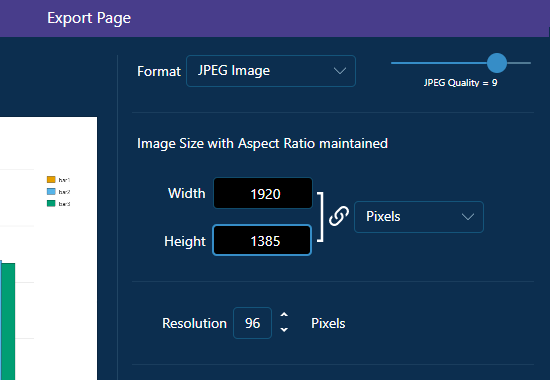Image resolution: width=550 pixels, height=380 pixels.
Task: Click the 'Export Page' title text
Action: click(89, 18)
